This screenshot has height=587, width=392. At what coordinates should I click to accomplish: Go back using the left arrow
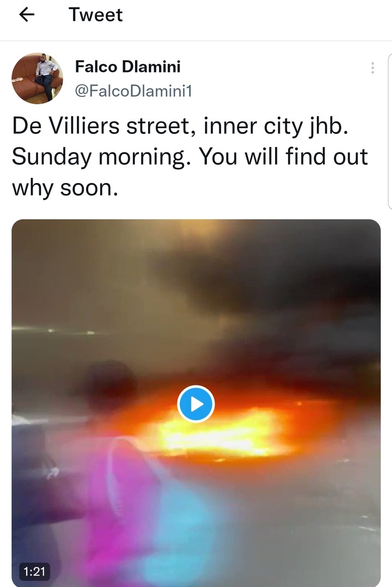point(27,15)
